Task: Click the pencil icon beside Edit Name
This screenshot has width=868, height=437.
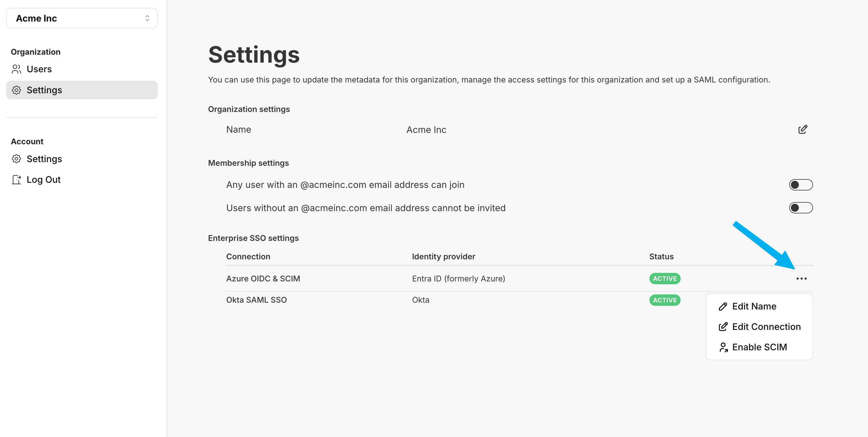Action: pos(722,307)
